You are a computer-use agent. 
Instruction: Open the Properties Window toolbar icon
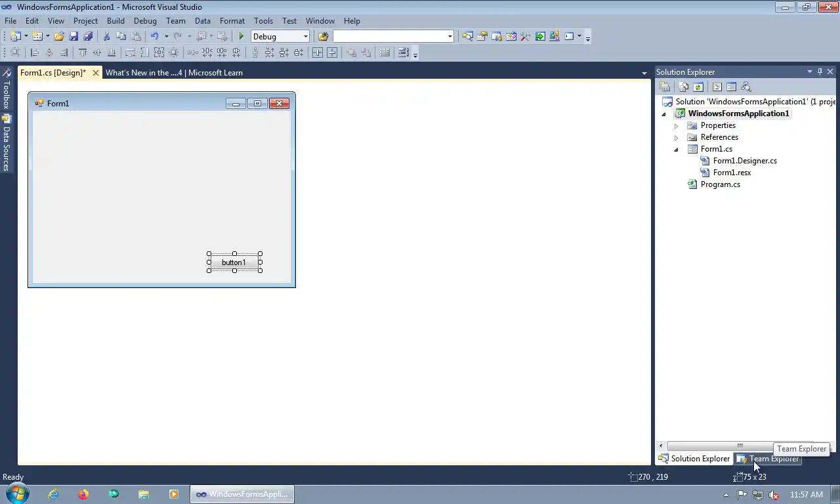click(x=482, y=37)
